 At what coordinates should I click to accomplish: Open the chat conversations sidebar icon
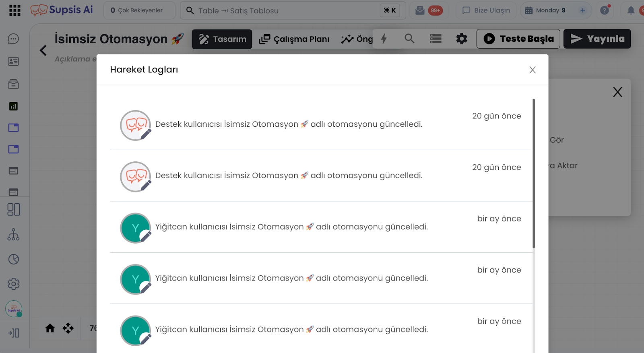click(x=13, y=39)
